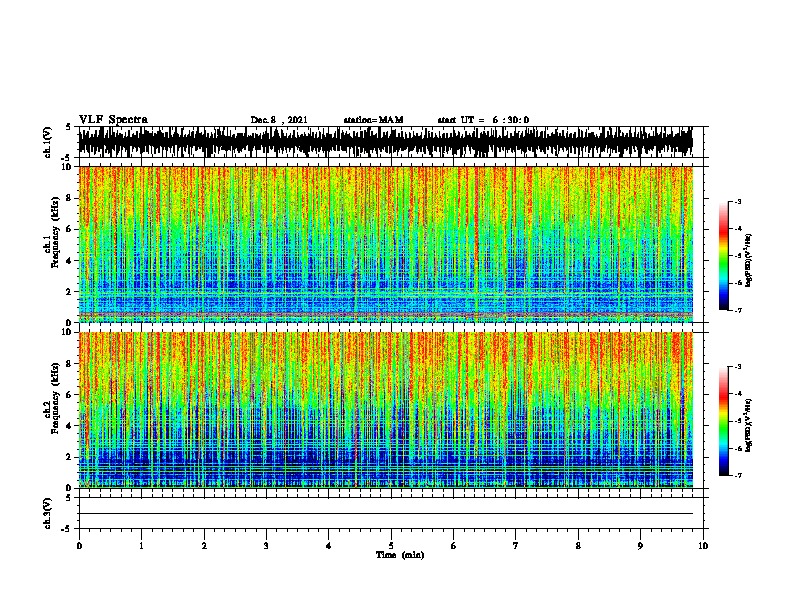Click time-axis tick label "4"
Image resolution: width=792 pixels, height=612 pixels.
point(329,546)
